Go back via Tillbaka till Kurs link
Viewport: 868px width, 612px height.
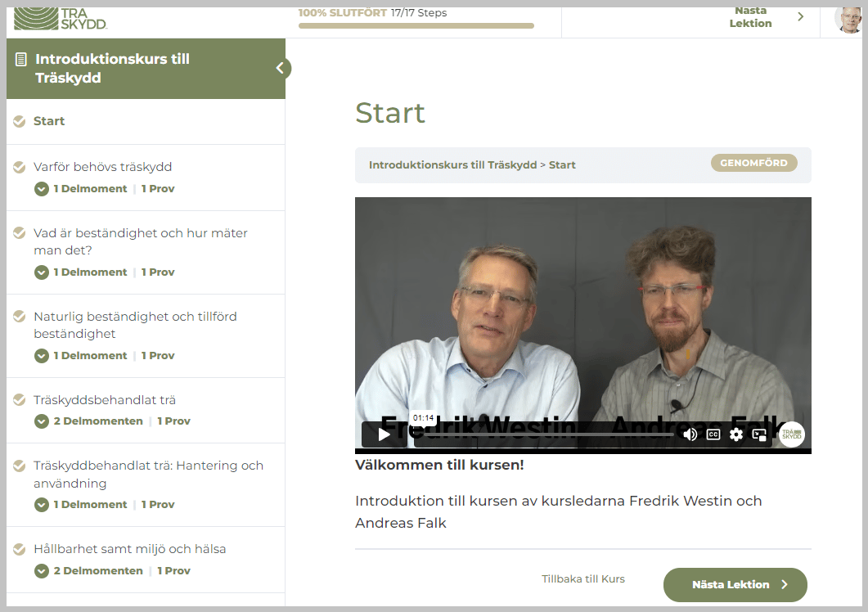click(x=582, y=579)
